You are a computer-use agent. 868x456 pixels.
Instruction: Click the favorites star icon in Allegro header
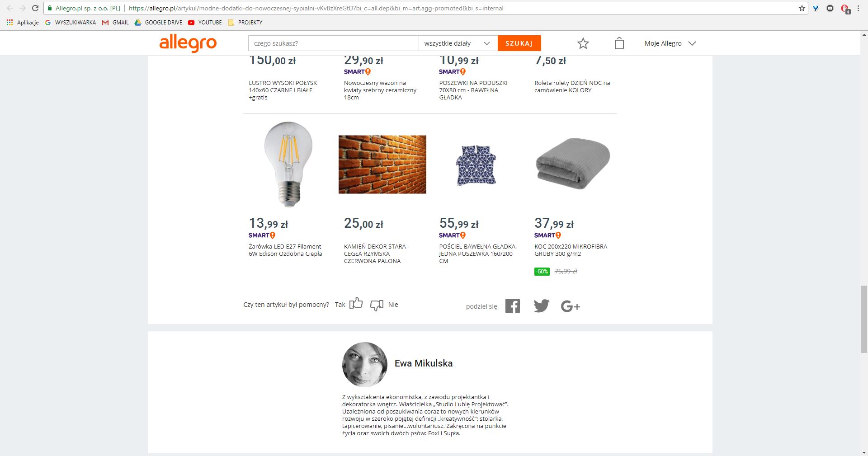pyautogui.click(x=583, y=43)
